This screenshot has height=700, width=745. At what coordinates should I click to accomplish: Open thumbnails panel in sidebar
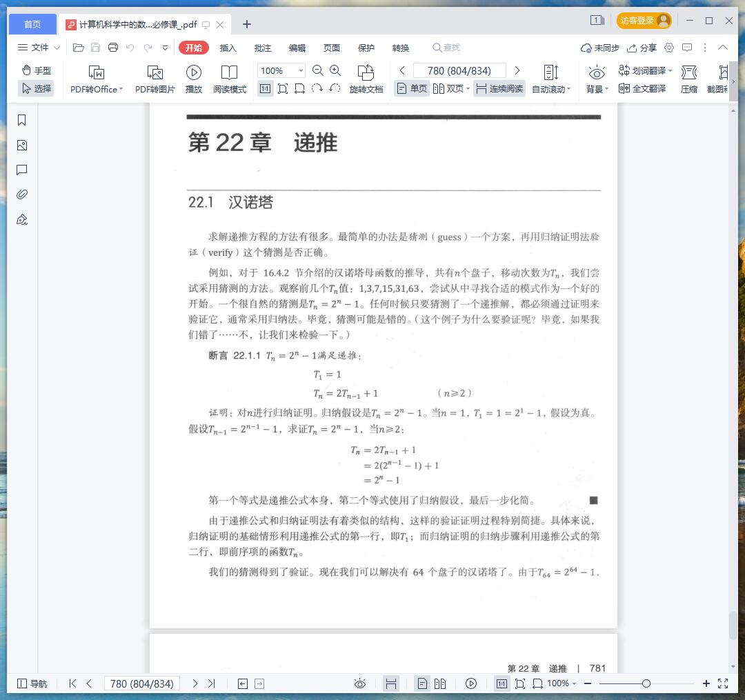point(22,146)
